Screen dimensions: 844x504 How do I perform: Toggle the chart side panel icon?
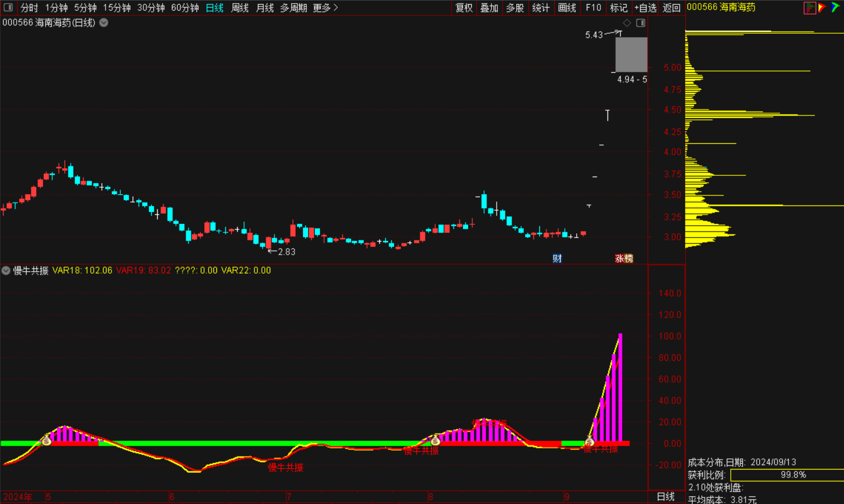tap(641, 23)
